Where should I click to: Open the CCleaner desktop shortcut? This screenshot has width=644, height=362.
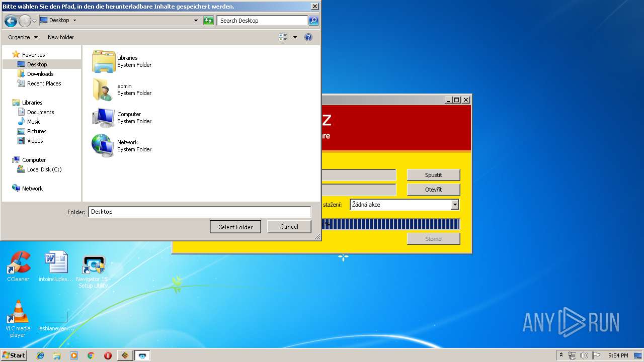pyautogui.click(x=18, y=267)
